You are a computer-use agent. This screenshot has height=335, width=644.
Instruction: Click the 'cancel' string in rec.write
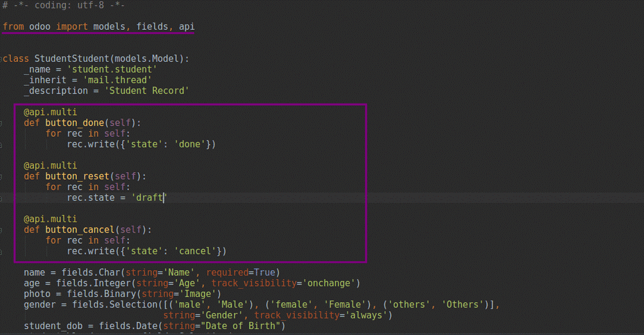pos(195,251)
